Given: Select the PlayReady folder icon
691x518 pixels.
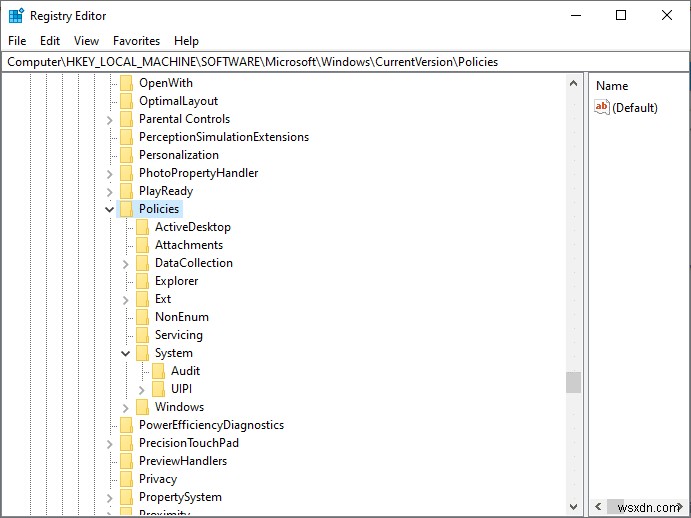Looking at the screenshot, I should [126, 191].
